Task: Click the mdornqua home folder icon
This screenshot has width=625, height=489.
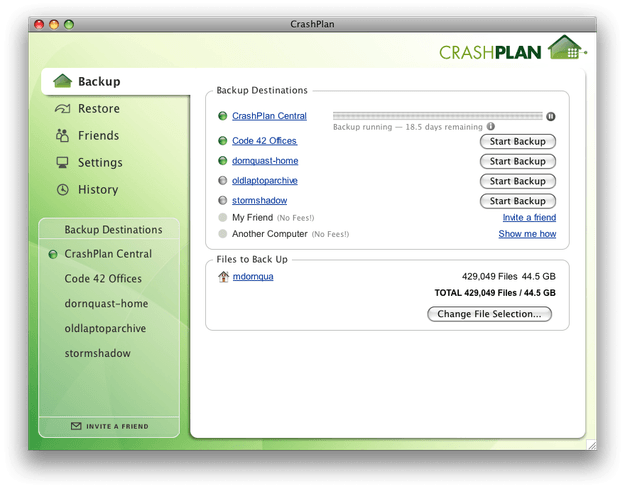Action: click(223, 276)
